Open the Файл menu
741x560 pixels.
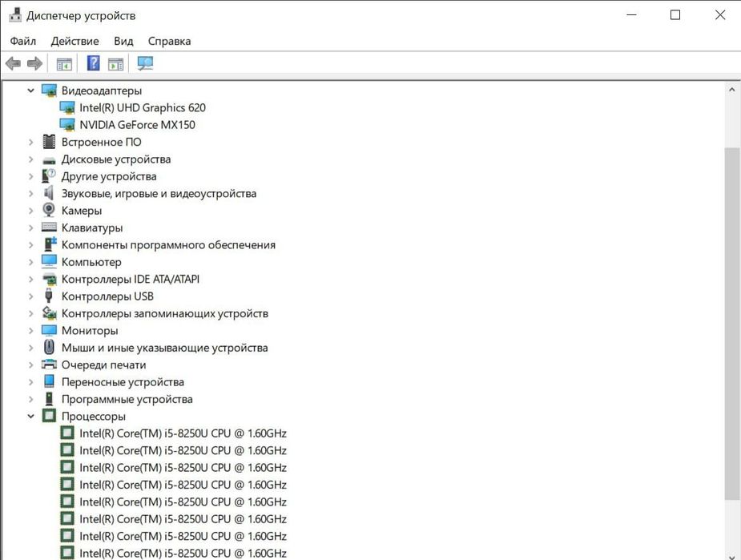pyautogui.click(x=22, y=41)
